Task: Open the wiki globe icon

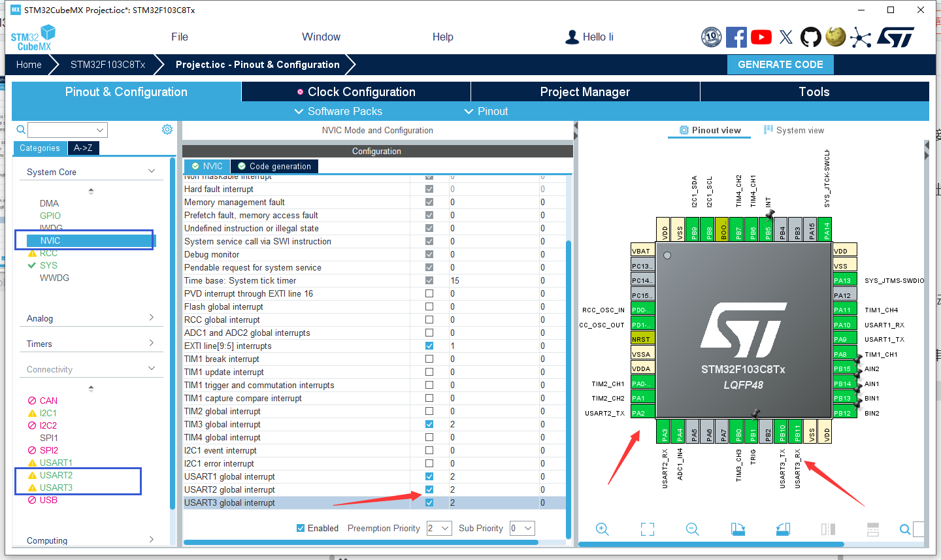Action: click(x=836, y=37)
